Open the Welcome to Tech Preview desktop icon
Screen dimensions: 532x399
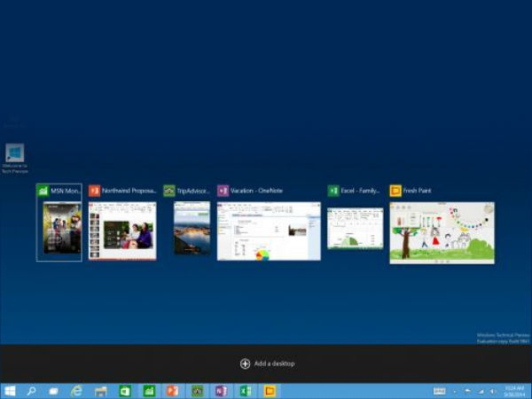15,159
